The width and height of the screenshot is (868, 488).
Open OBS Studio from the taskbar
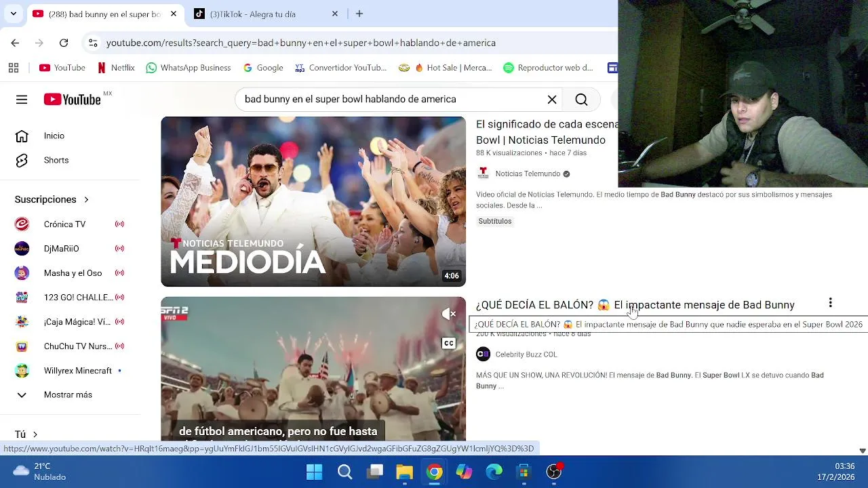[x=554, y=472]
